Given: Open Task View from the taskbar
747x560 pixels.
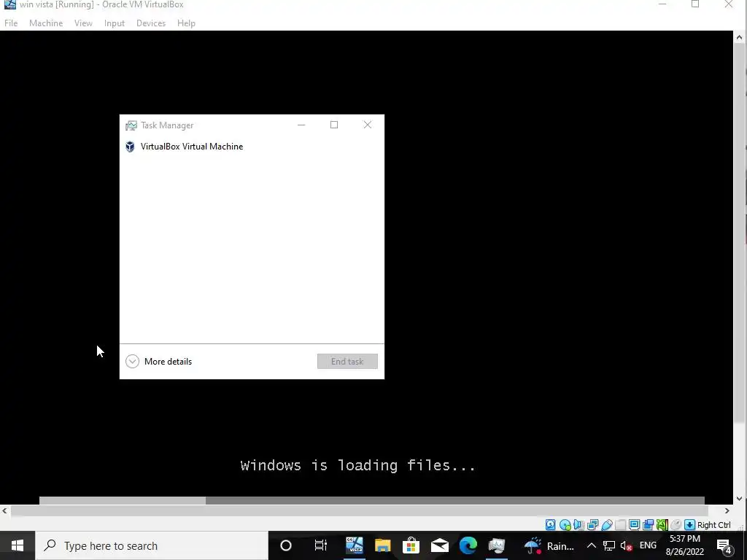Looking at the screenshot, I should point(321,545).
